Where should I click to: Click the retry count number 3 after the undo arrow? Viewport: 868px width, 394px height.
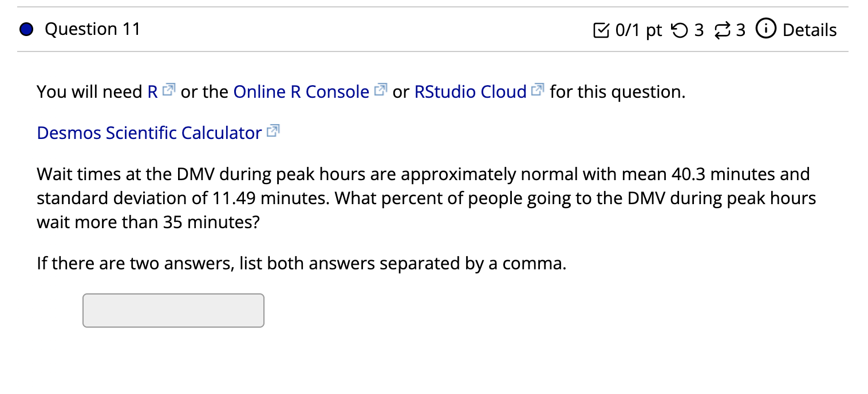pyautogui.click(x=699, y=30)
